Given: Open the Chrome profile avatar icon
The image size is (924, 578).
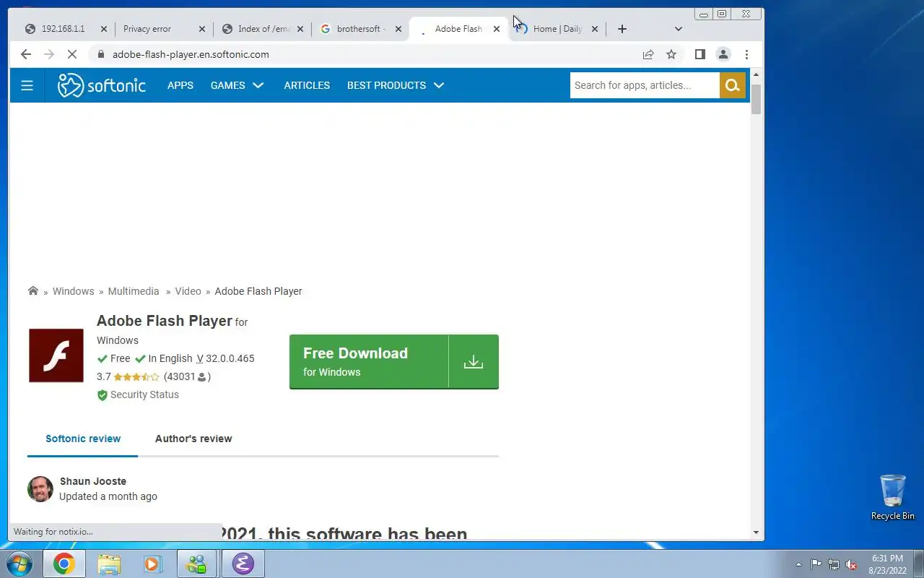Looking at the screenshot, I should [723, 54].
